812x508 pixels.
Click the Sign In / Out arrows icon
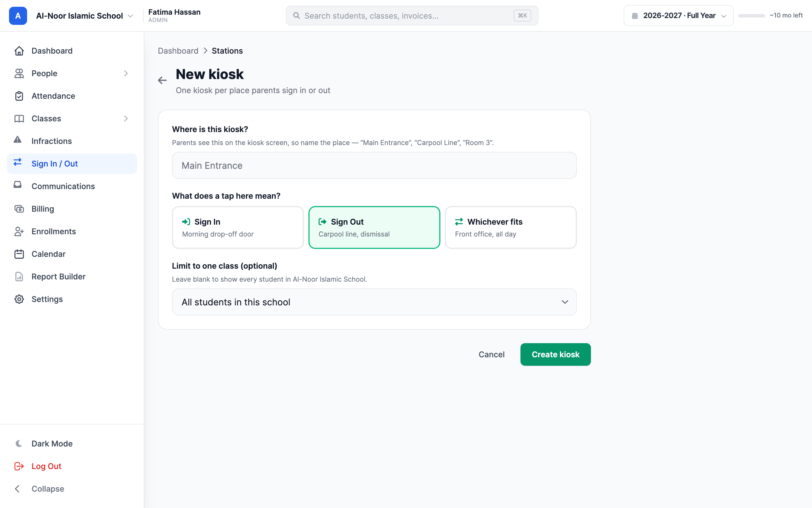tap(17, 162)
